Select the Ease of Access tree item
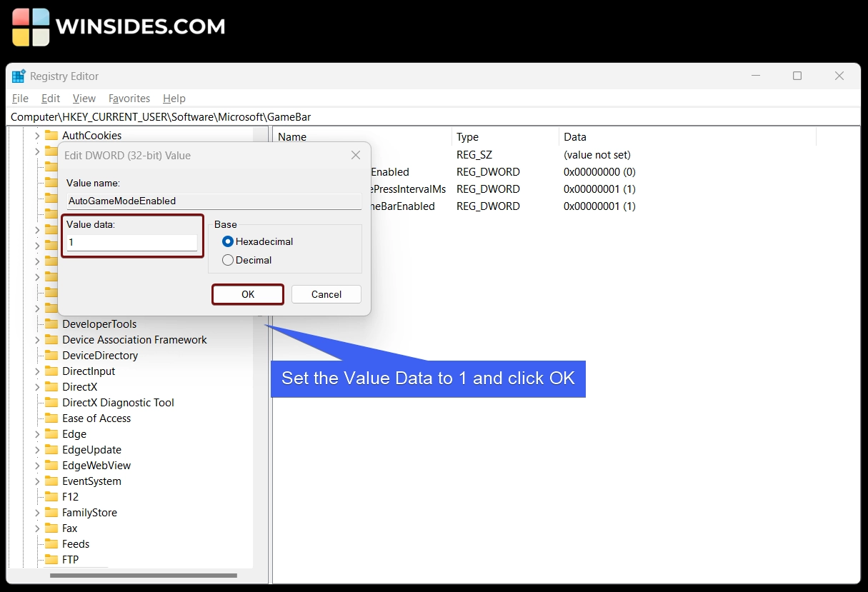The height and width of the screenshot is (592, 868). (x=96, y=418)
